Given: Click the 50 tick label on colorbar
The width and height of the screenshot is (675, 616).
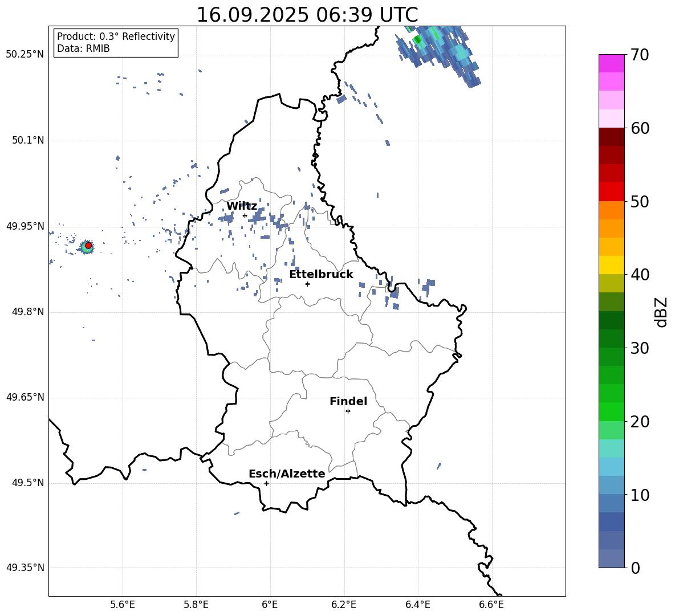Looking at the screenshot, I should [x=640, y=202].
